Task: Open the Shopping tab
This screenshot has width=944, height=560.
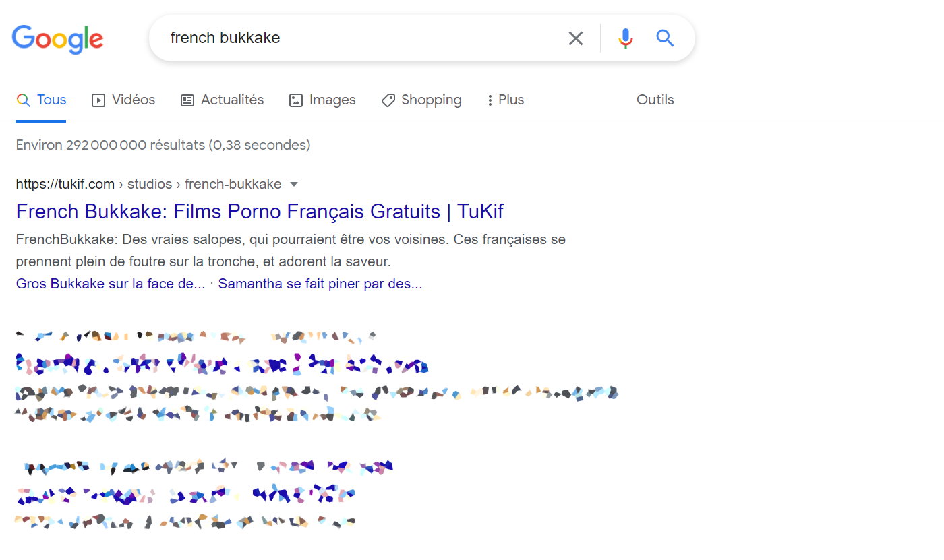Action: 421,100
